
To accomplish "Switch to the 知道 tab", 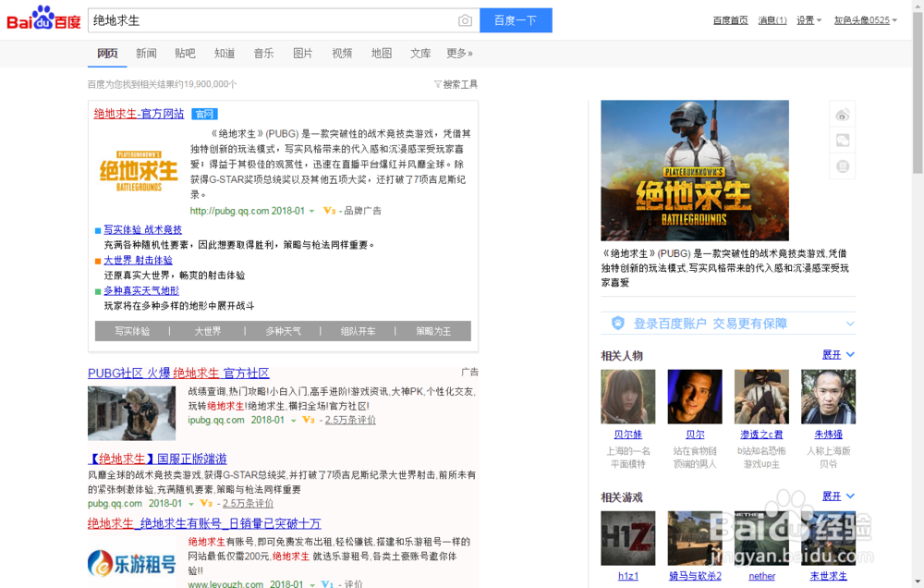I will pos(225,53).
